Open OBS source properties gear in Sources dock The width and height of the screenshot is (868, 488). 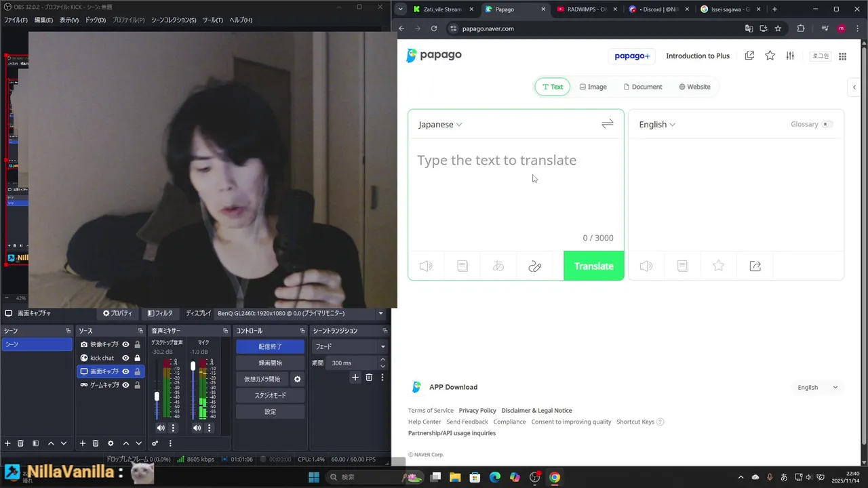[111, 443]
